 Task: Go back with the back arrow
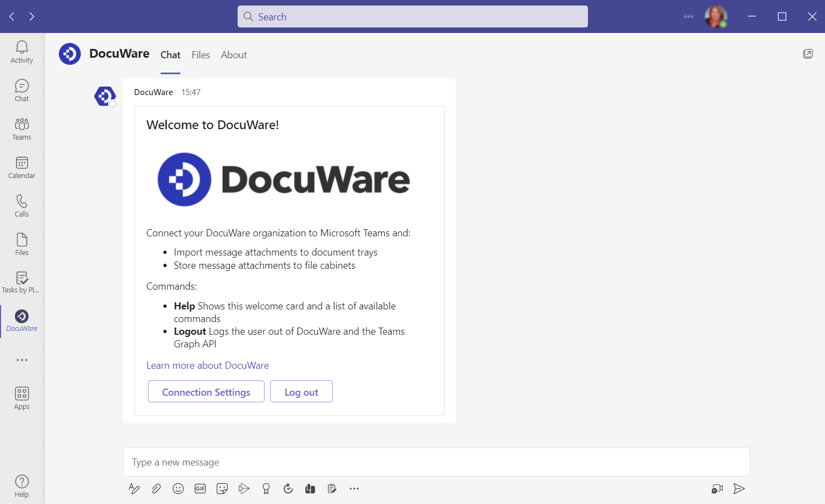(x=12, y=16)
